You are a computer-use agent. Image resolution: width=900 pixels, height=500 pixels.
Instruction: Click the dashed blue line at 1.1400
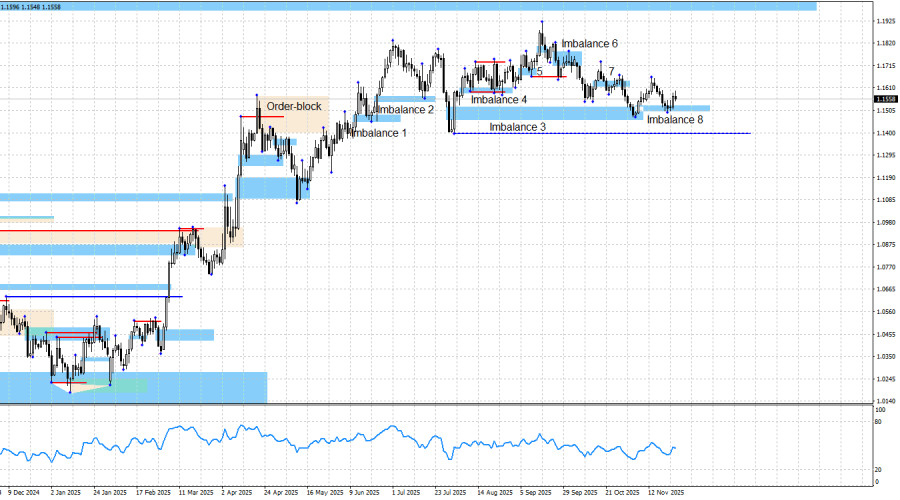(x=602, y=134)
